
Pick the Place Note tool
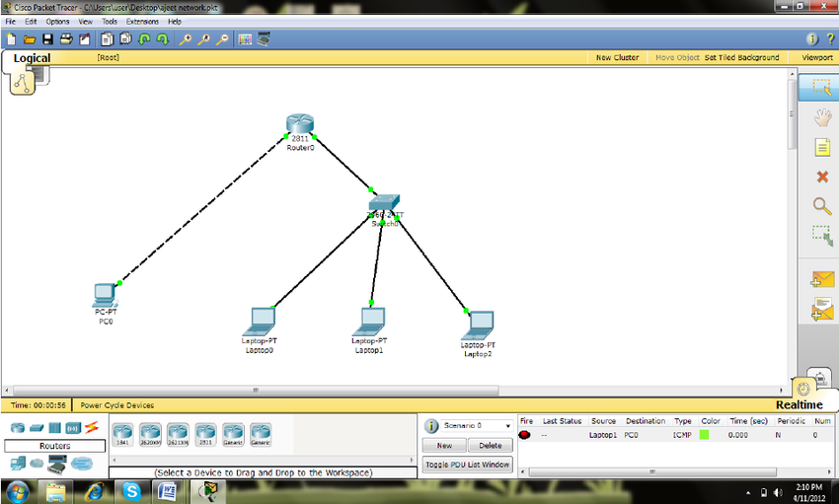pos(822,147)
